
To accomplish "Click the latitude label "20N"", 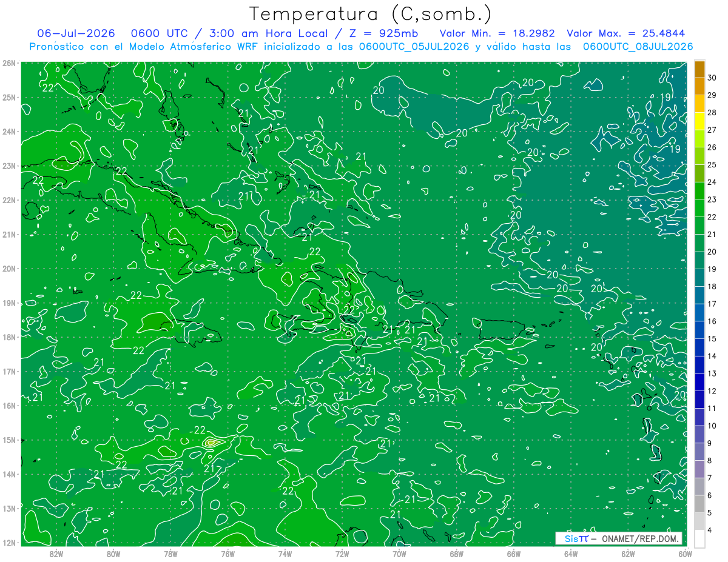I will pos(8,269).
